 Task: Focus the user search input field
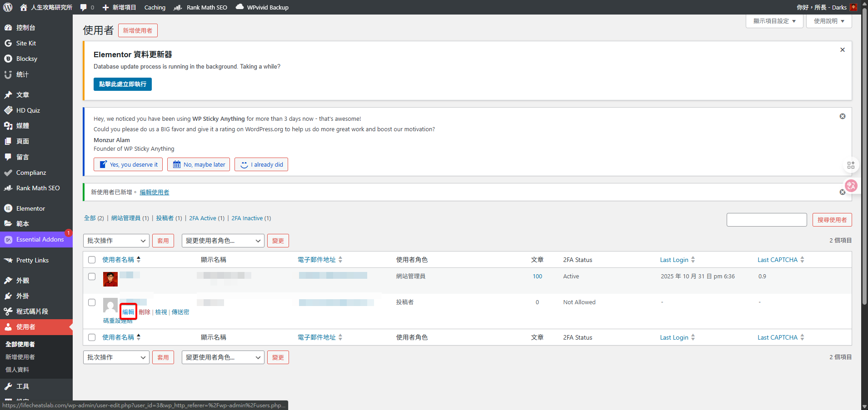766,220
